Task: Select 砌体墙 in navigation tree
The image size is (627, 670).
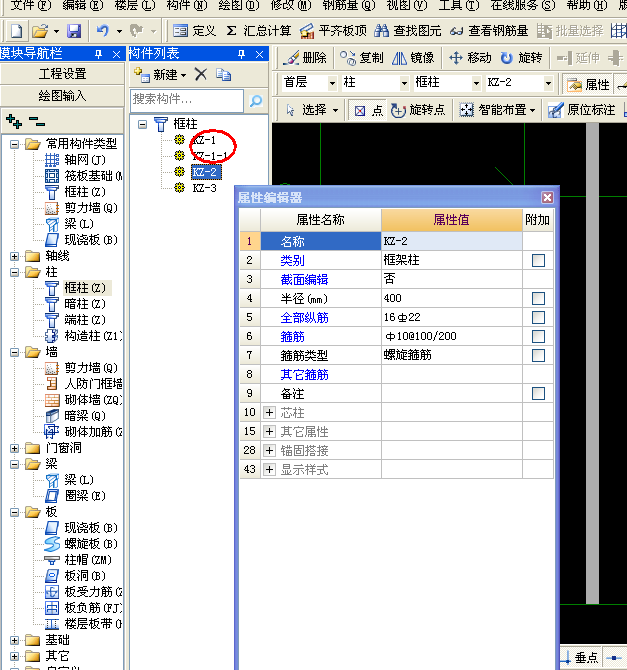Action: (93, 400)
